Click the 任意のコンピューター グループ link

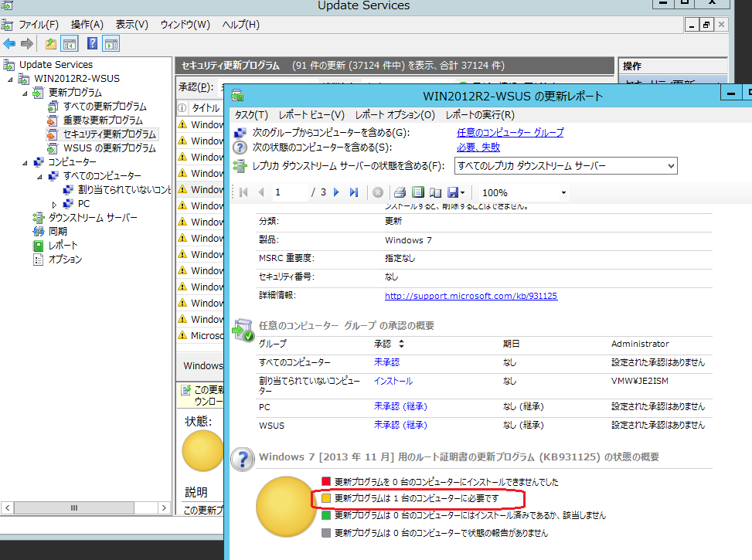(x=509, y=132)
